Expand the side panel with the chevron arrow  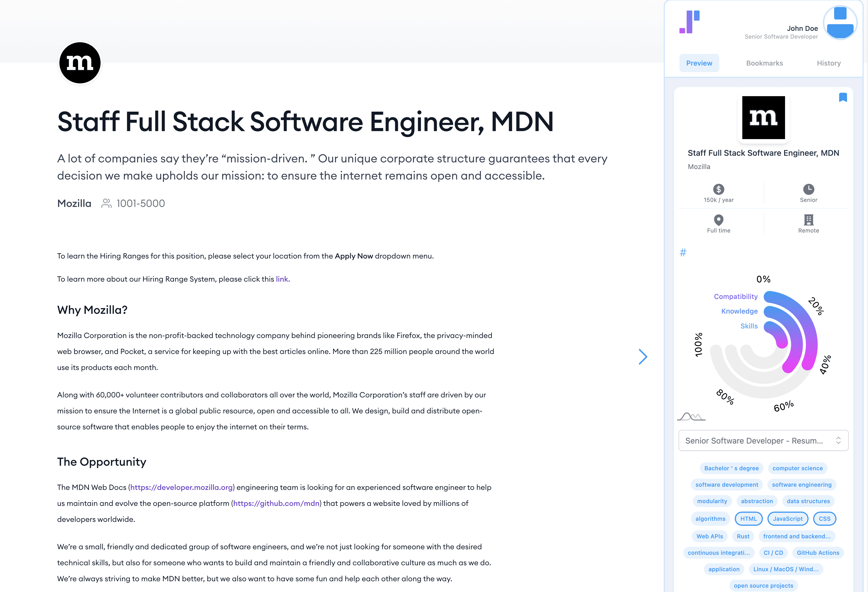point(643,357)
